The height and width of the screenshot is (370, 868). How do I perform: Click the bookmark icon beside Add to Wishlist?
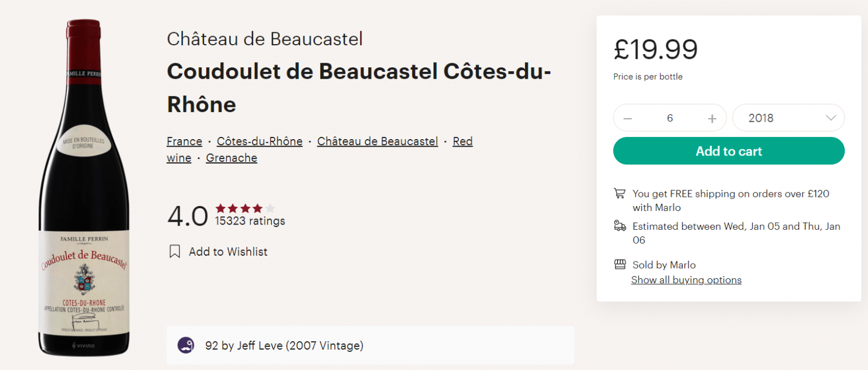(175, 252)
